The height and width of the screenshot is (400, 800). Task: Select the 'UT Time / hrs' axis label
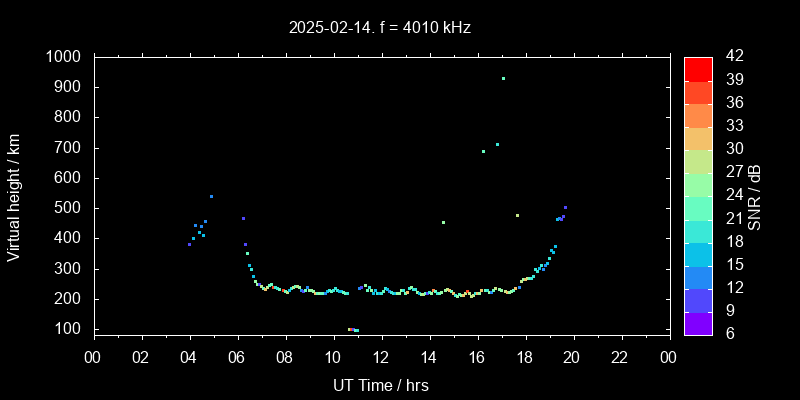380,385
